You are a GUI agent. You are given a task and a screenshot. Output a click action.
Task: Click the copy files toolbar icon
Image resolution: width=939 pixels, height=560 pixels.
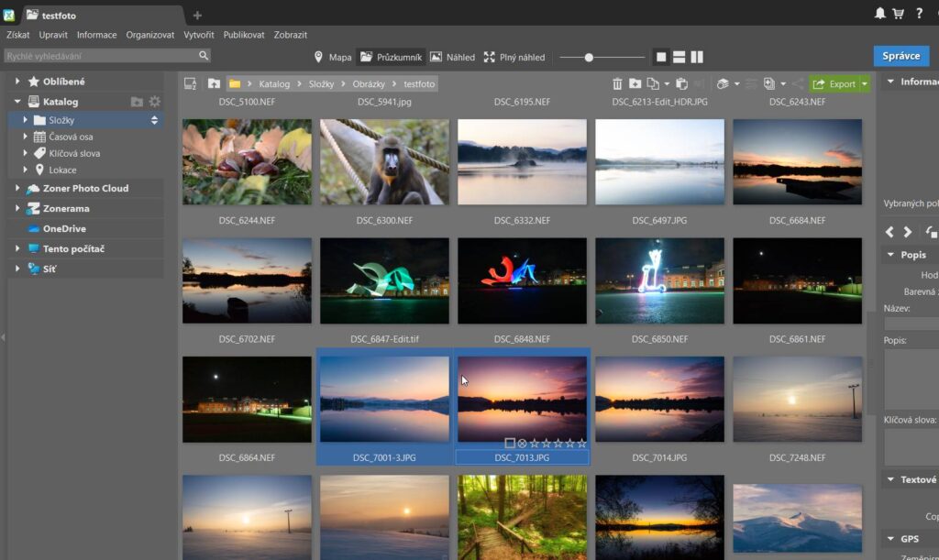click(x=653, y=83)
